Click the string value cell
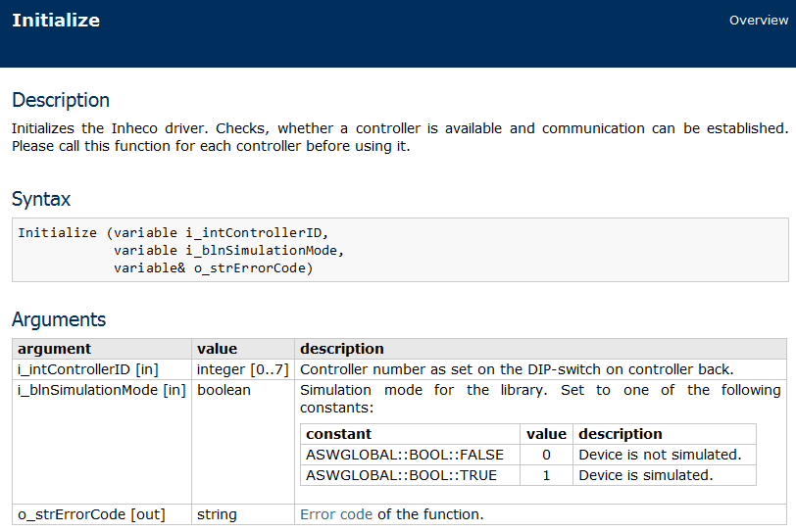796x532 pixels. coord(243,514)
